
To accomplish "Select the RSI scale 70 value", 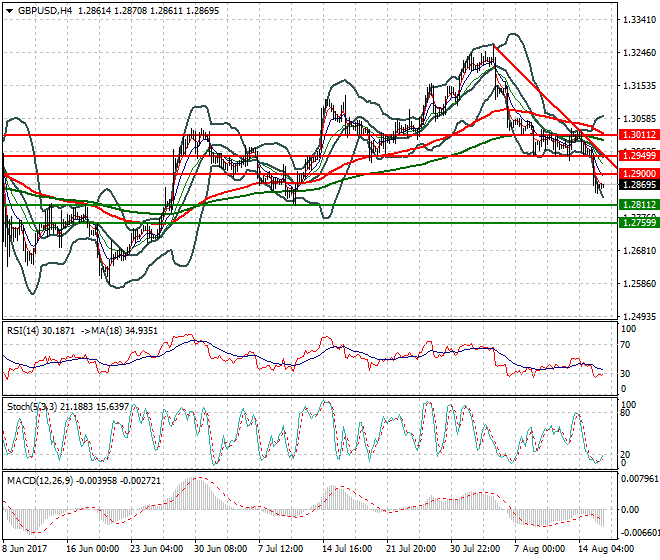I will point(625,345).
